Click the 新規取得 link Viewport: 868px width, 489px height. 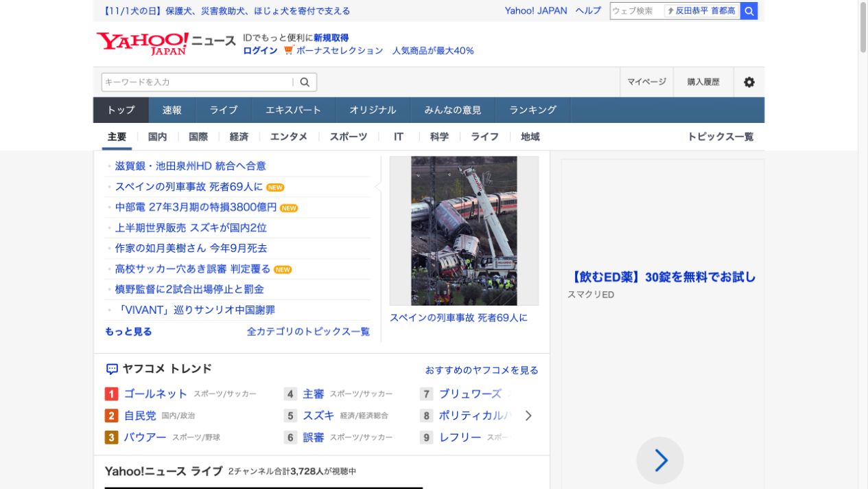tap(331, 38)
